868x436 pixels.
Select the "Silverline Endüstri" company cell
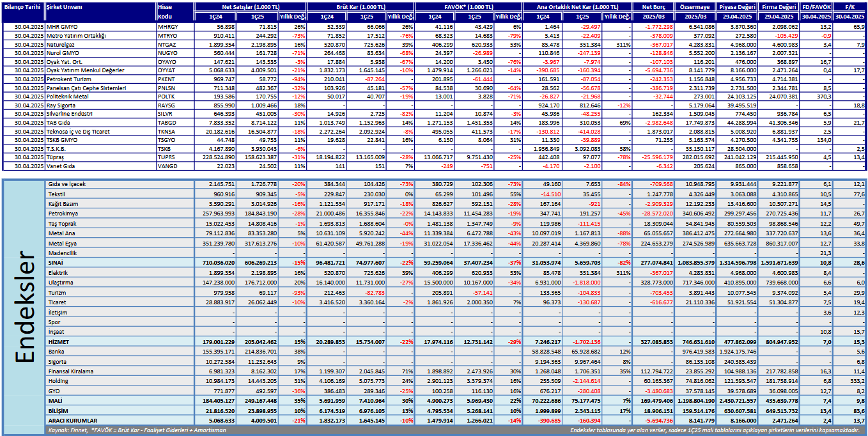tap(70, 114)
